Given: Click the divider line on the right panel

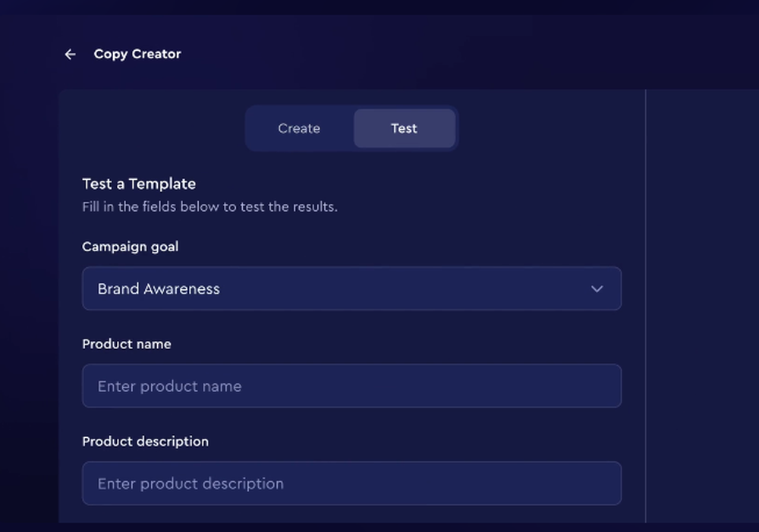Looking at the screenshot, I should tap(644, 304).
